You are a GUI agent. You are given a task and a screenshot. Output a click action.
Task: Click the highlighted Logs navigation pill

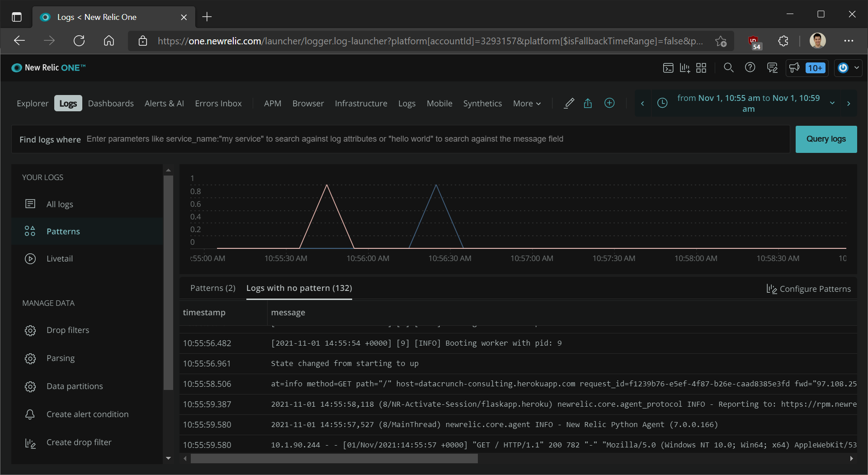click(68, 104)
